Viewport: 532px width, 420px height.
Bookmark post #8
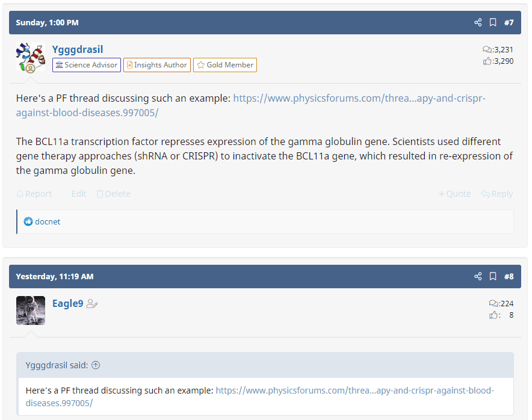coord(493,277)
